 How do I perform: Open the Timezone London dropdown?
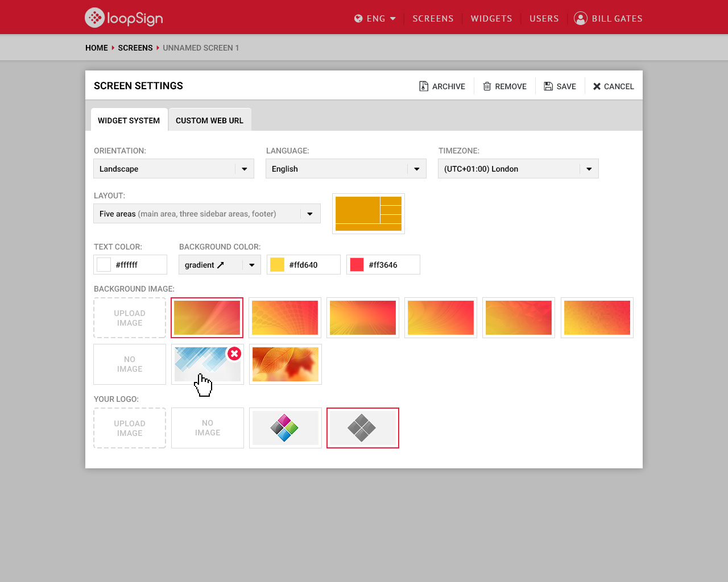pos(518,169)
